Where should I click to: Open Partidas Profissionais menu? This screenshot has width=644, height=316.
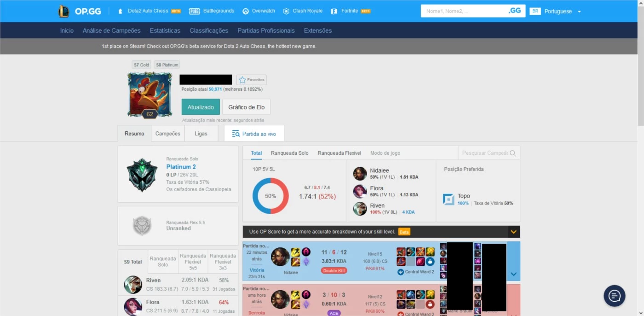(x=266, y=30)
